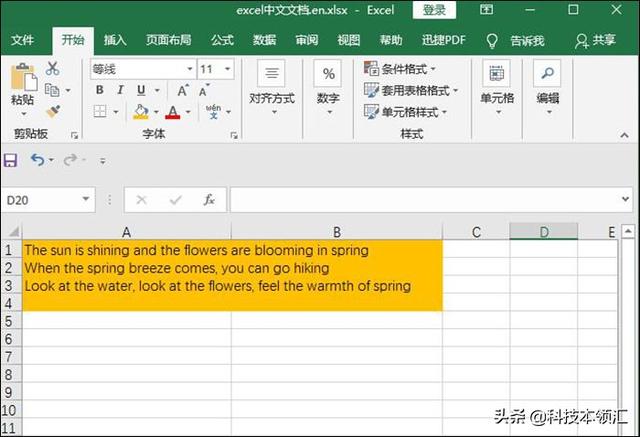Screen dimensions: 640x437
Task: Open the copy options dropdown arrow
Action: click(x=68, y=91)
